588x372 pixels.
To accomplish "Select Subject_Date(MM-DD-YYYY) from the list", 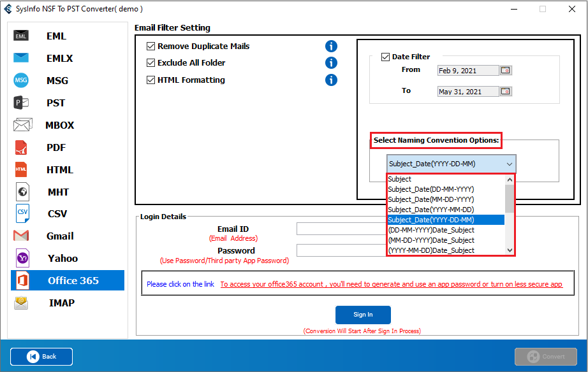I will click(446, 199).
